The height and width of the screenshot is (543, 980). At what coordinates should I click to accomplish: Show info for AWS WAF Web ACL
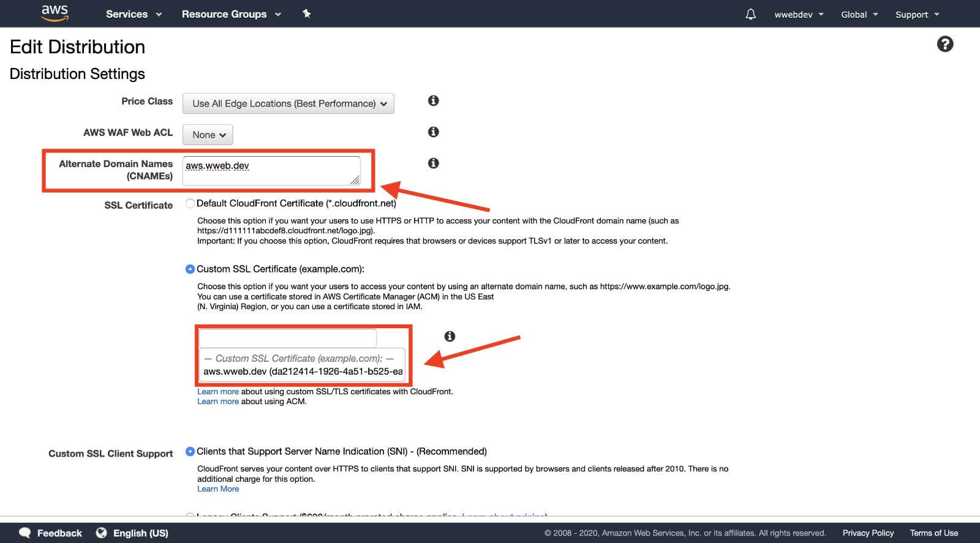click(434, 132)
